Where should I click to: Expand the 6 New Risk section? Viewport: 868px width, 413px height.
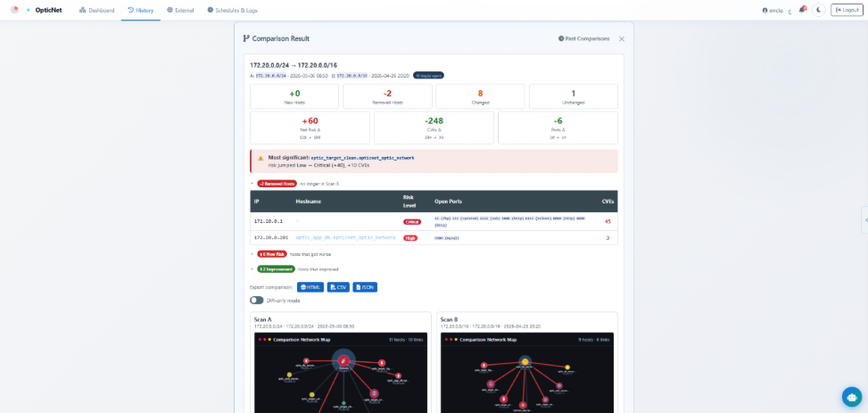(x=272, y=254)
